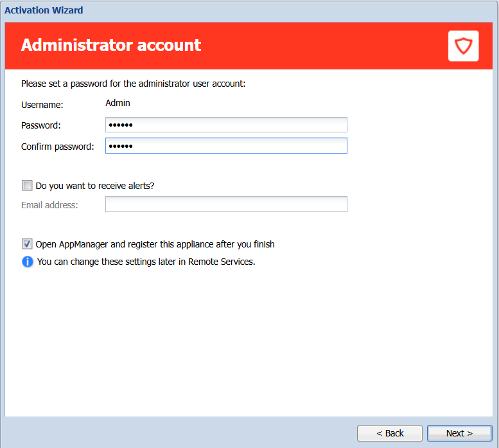
Task: Click the blue information icon
Action: (x=27, y=262)
